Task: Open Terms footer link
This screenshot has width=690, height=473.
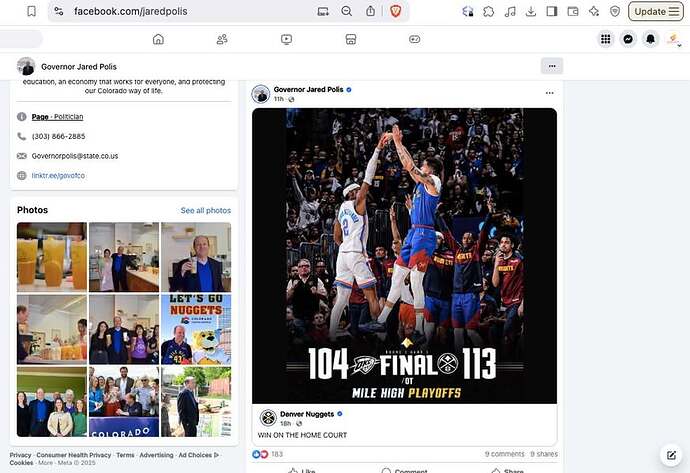Action: click(x=125, y=455)
